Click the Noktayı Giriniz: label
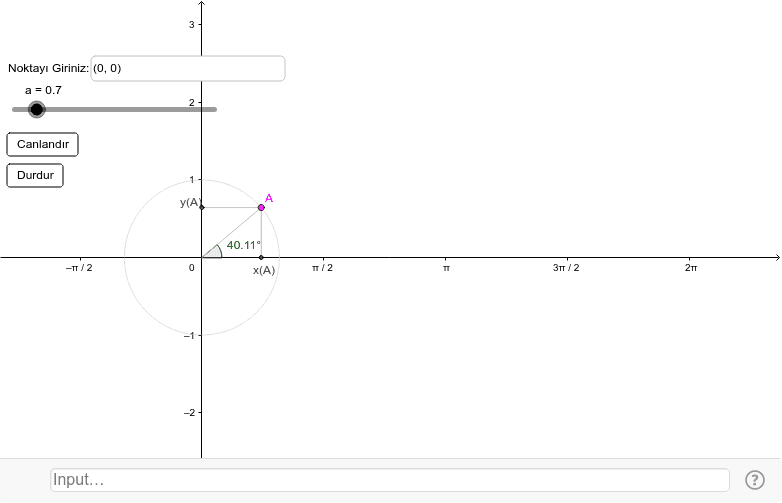This screenshot has width=782, height=503. click(x=48, y=68)
